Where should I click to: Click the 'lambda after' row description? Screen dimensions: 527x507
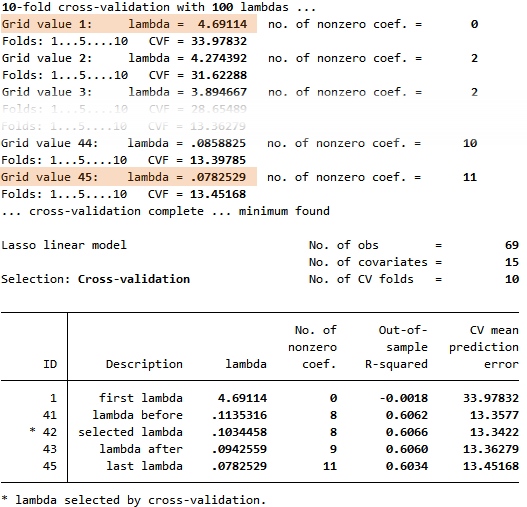pos(141,449)
